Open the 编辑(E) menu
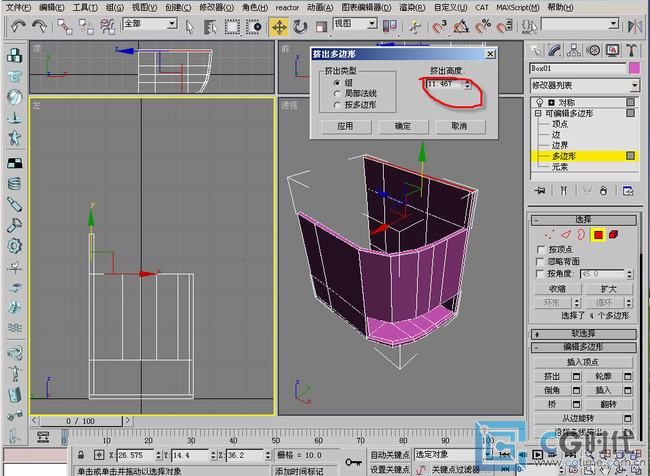This screenshot has height=476, width=650. [52, 7]
